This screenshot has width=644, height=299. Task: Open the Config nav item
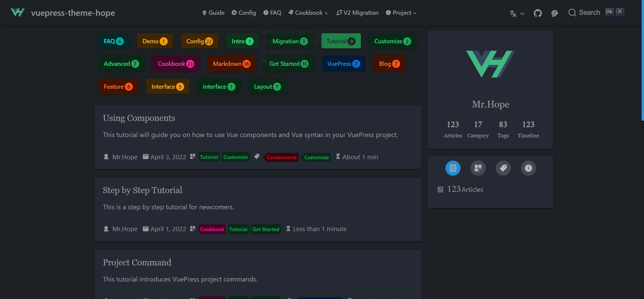point(244,13)
